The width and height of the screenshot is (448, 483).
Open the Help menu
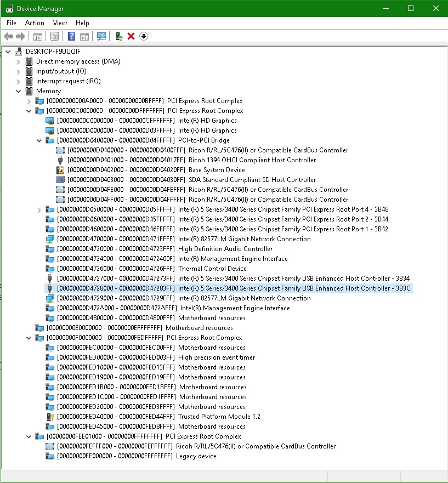tap(82, 23)
